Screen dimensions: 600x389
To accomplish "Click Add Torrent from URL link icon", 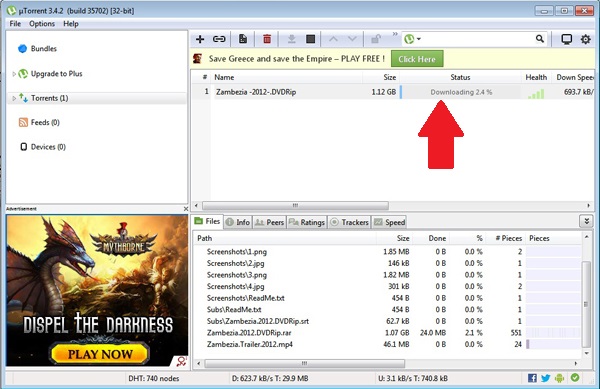I will coord(219,39).
